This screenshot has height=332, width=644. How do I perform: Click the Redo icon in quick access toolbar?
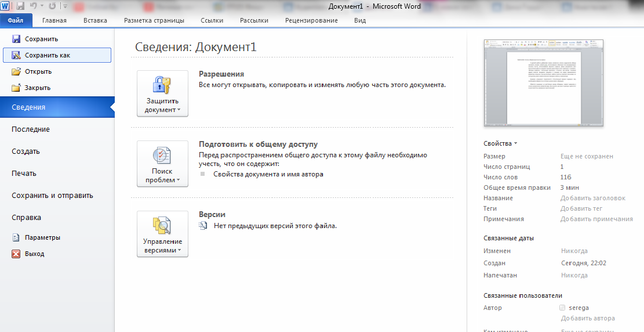[x=52, y=6]
